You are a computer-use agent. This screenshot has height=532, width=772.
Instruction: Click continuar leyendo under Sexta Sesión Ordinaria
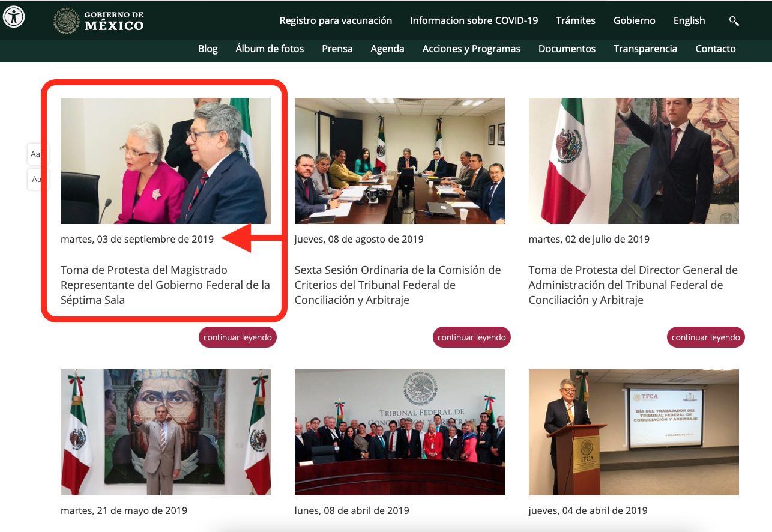(472, 337)
